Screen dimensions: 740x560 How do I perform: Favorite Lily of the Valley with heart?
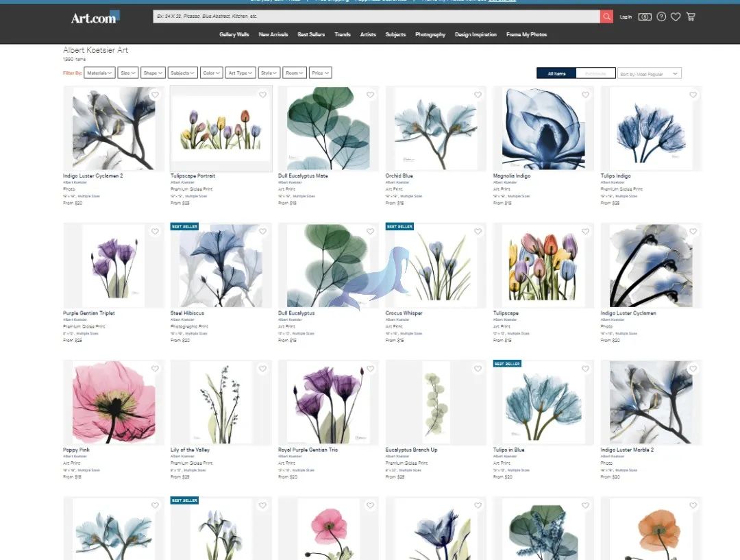point(262,369)
